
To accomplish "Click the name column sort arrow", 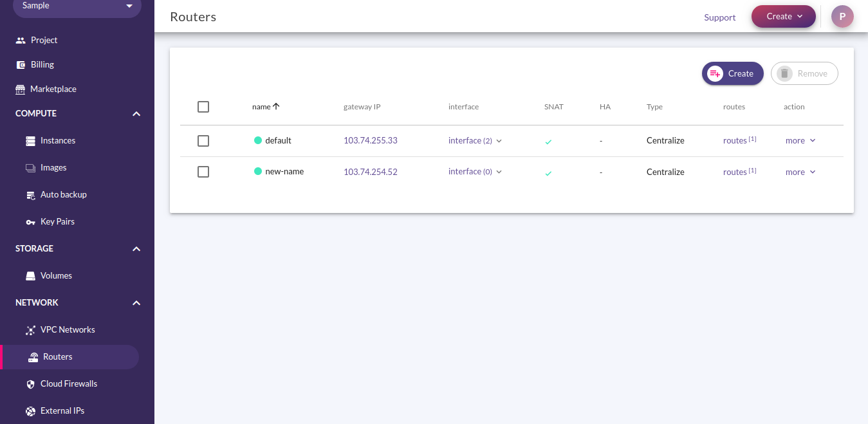I will (276, 106).
